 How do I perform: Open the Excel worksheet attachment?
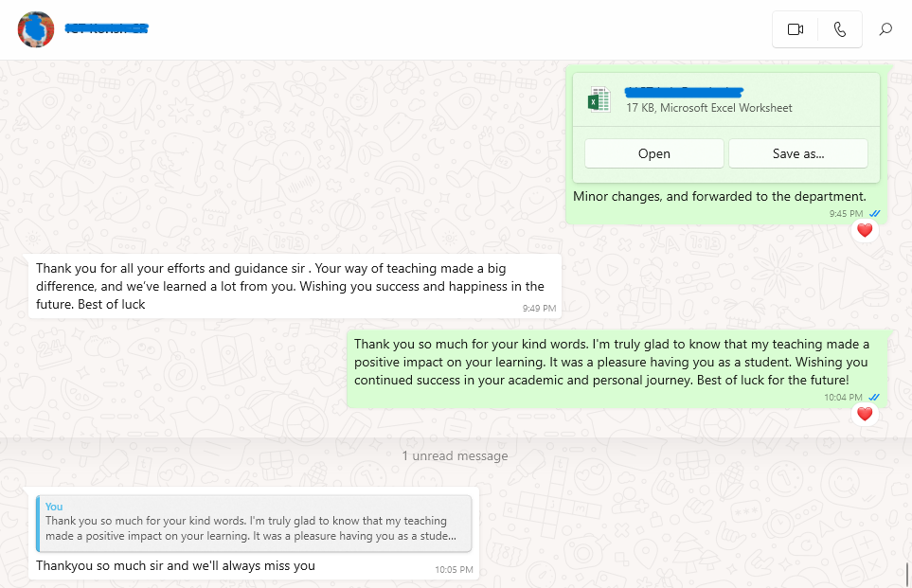[653, 153]
